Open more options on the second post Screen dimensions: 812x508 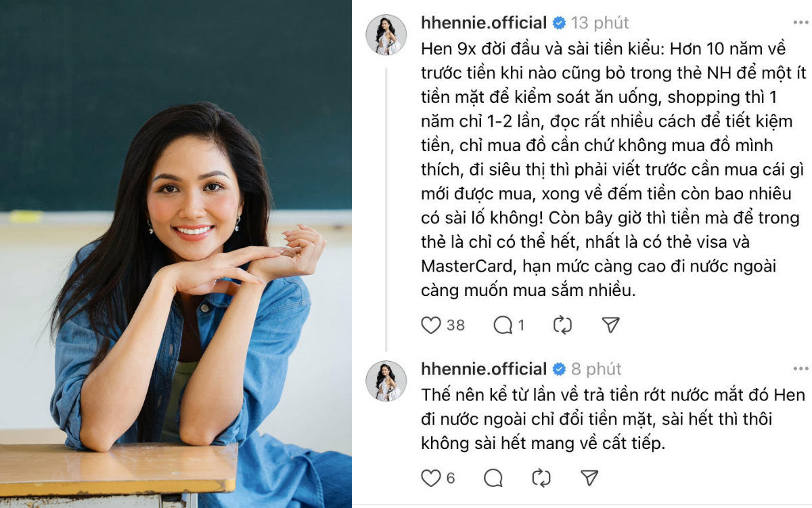[x=800, y=369]
